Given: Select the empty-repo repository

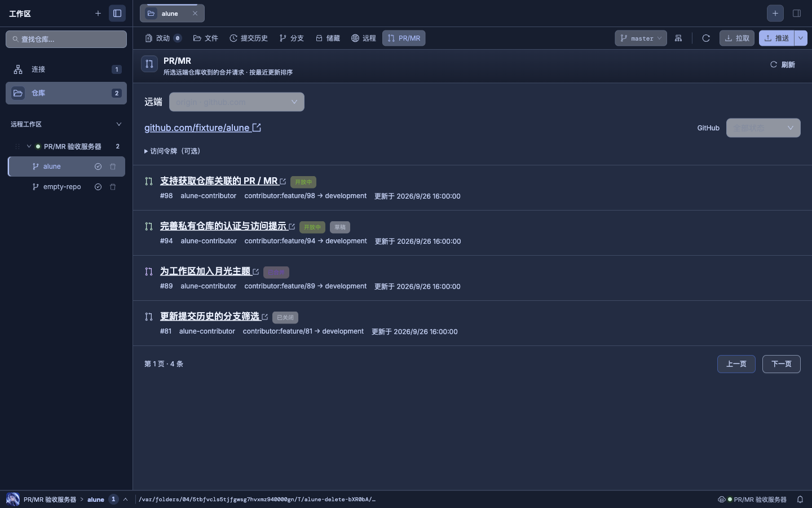Looking at the screenshot, I should tap(67, 187).
